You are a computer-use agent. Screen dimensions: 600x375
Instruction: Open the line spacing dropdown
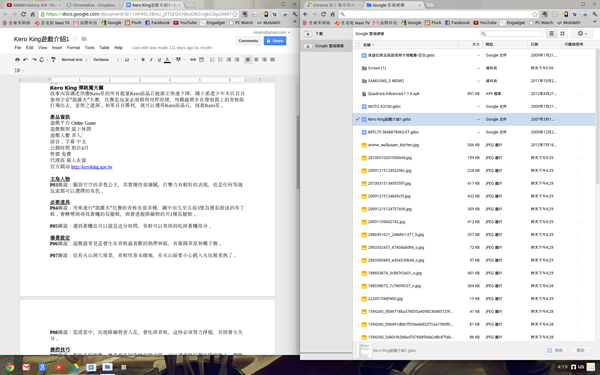pyautogui.click(x=19, y=70)
